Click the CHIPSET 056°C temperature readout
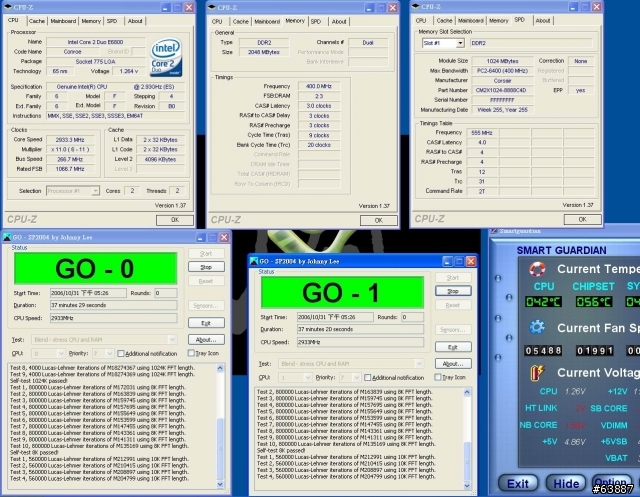The image size is (640, 497). (594, 302)
